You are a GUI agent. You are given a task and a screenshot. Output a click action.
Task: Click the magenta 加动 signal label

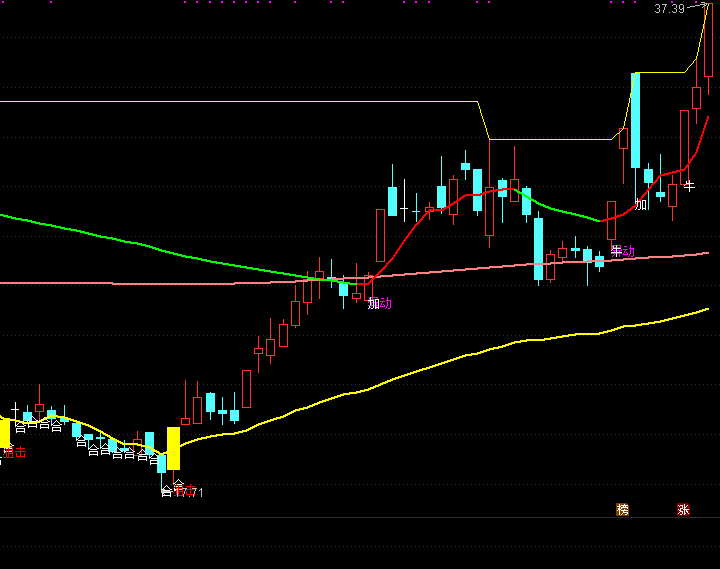point(380,303)
